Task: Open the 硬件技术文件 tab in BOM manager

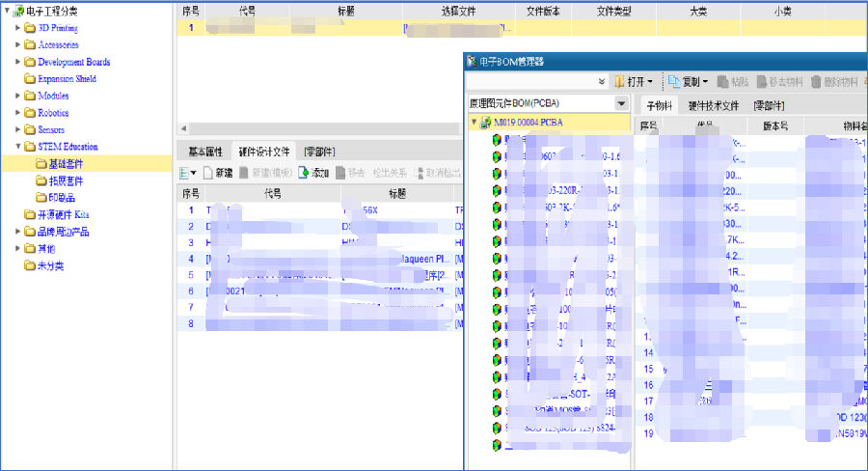Action: (713, 105)
